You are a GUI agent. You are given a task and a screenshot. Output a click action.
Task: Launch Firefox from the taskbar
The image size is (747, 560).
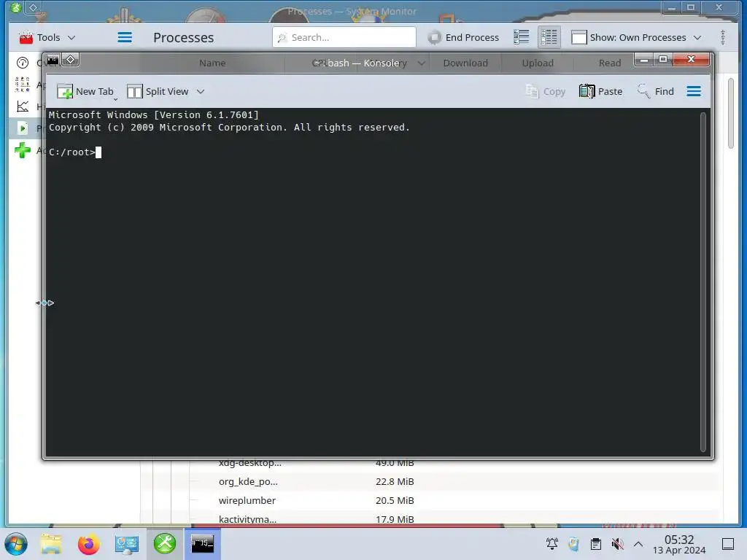coord(88,544)
